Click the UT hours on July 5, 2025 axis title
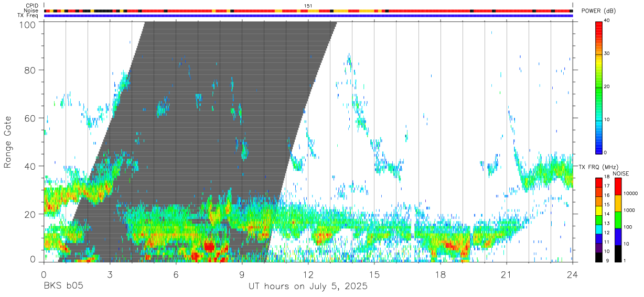644x297 pixels. coord(308,287)
